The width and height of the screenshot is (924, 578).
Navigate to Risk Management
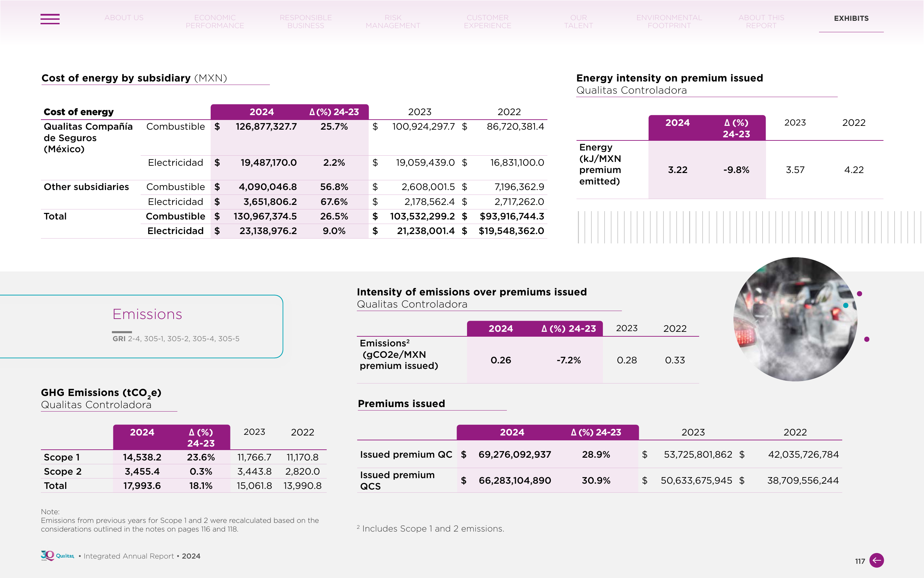[393, 21]
